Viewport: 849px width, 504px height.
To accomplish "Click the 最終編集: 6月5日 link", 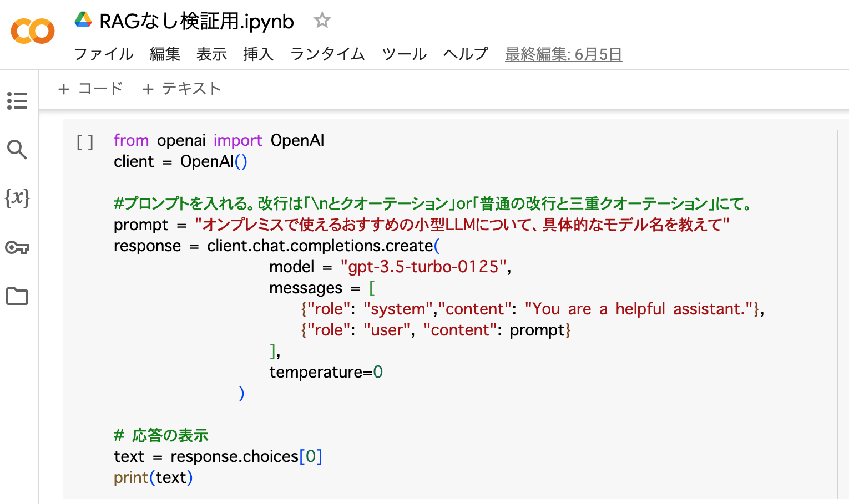I will (563, 54).
